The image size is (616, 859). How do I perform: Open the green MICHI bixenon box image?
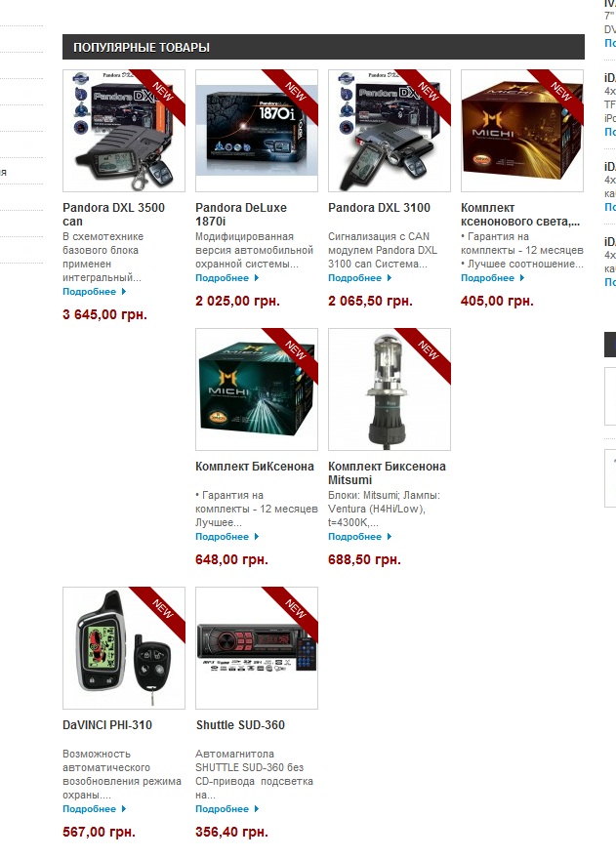(257, 389)
